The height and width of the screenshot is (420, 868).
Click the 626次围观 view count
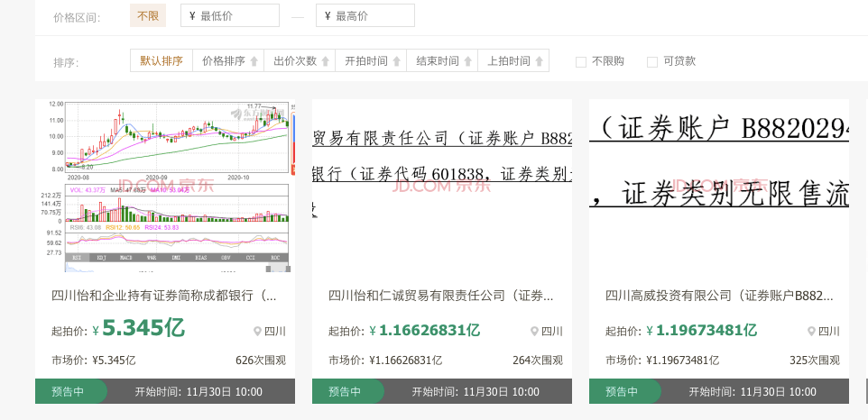[x=261, y=361]
